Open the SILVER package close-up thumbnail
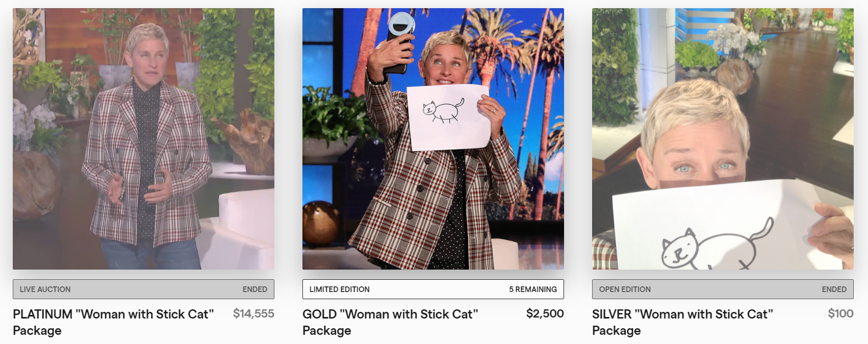The height and width of the screenshot is (344, 868). pos(723,139)
